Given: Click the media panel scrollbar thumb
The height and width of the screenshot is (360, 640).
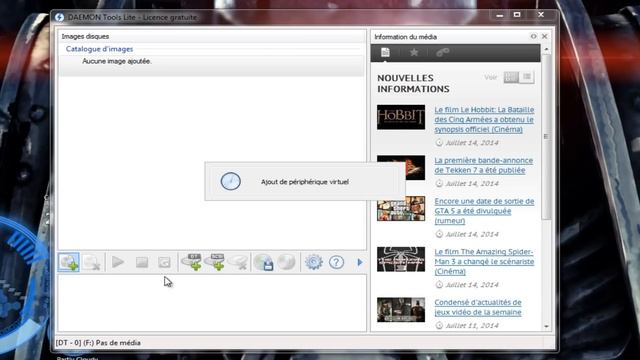Looking at the screenshot, I should (547, 137).
